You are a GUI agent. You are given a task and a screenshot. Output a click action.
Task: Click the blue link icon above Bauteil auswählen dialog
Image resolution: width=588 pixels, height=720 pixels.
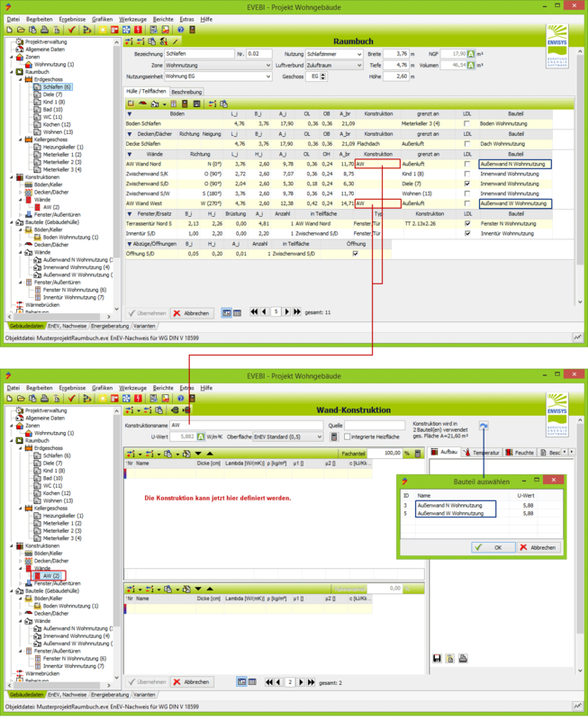pos(484,427)
